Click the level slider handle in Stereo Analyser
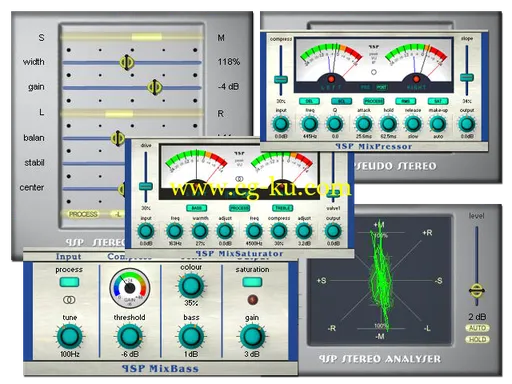The width and height of the screenshot is (512, 384). 477,291
